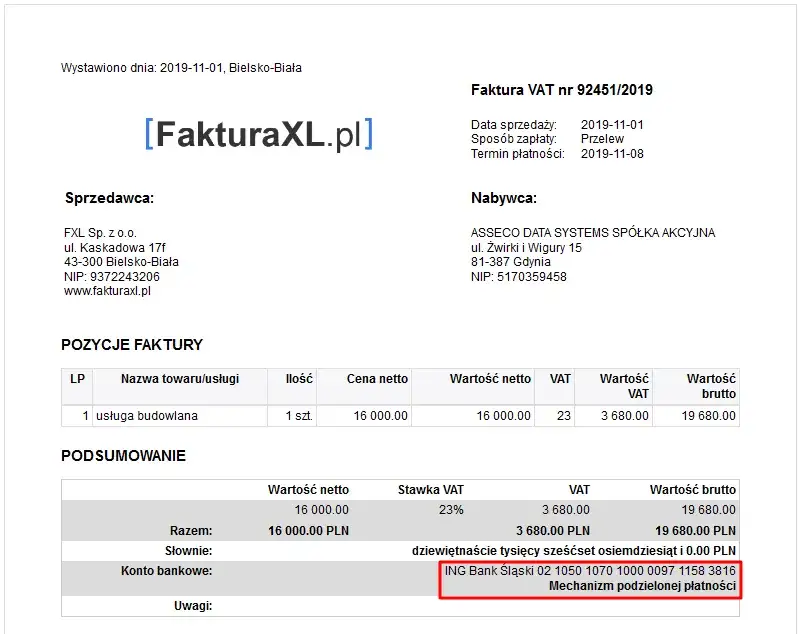The width and height of the screenshot is (802, 634).
Task: Select the invoice number 92451/2019
Action: pyautogui.click(x=562, y=89)
